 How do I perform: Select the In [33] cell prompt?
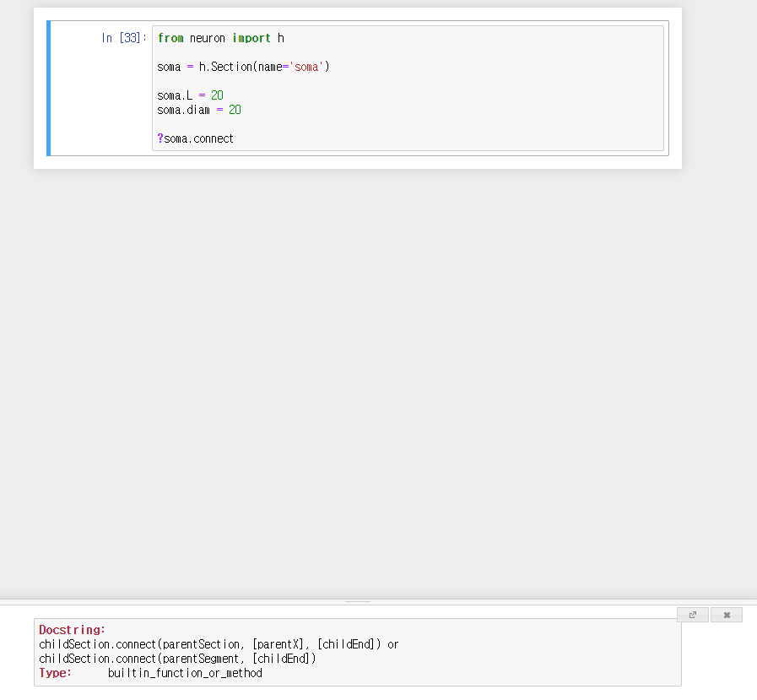click(124, 38)
